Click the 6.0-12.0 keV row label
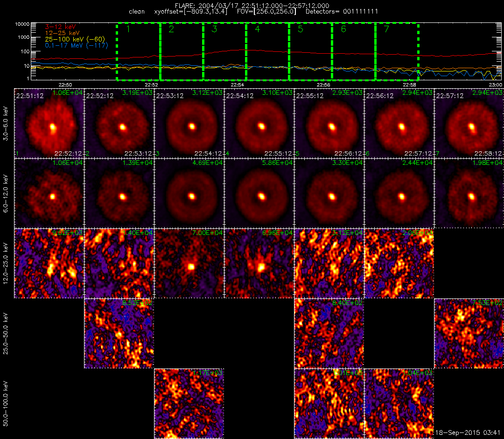 coord(6,194)
